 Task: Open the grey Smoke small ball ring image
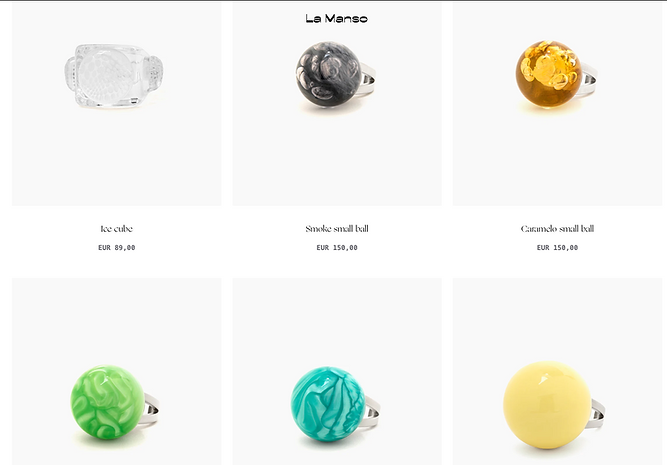(337, 104)
